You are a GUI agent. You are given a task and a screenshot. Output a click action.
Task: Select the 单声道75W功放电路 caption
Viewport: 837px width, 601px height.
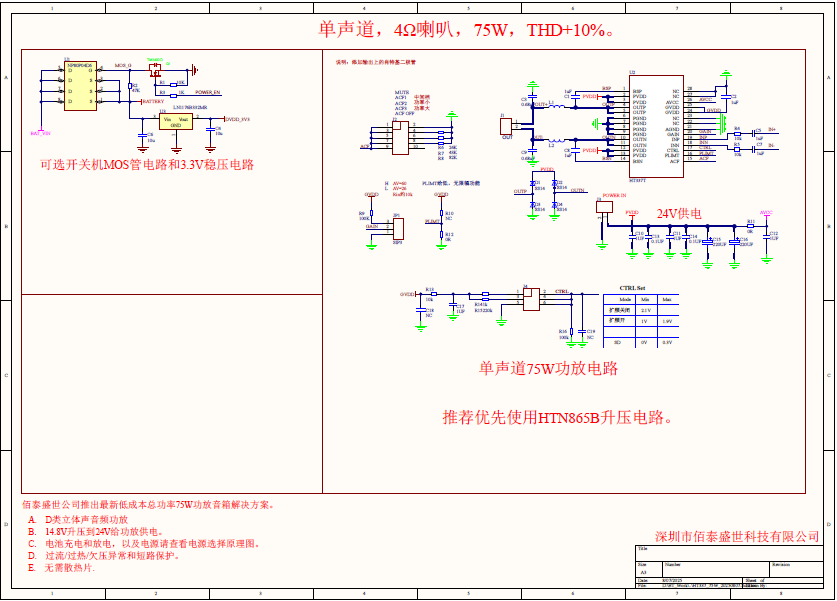click(x=548, y=368)
